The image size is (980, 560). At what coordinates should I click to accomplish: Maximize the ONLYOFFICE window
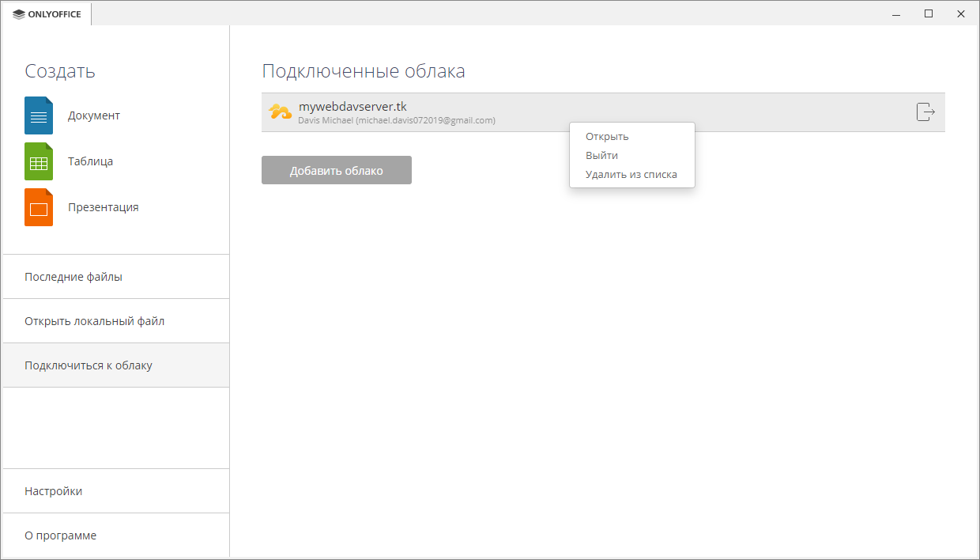pyautogui.click(x=929, y=14)
